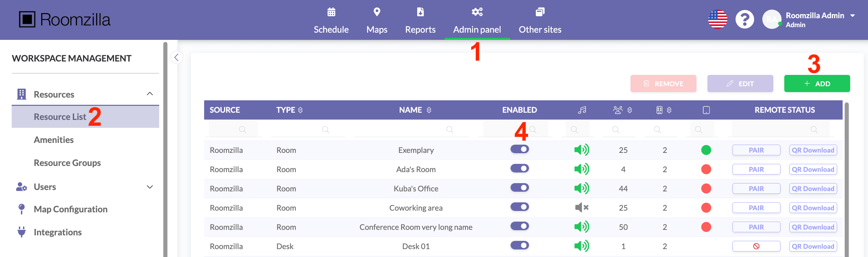This screenshot has width=868, height=257.
Task: Toggle enabled switch for Kuba's Office
Action: point(519,188)
